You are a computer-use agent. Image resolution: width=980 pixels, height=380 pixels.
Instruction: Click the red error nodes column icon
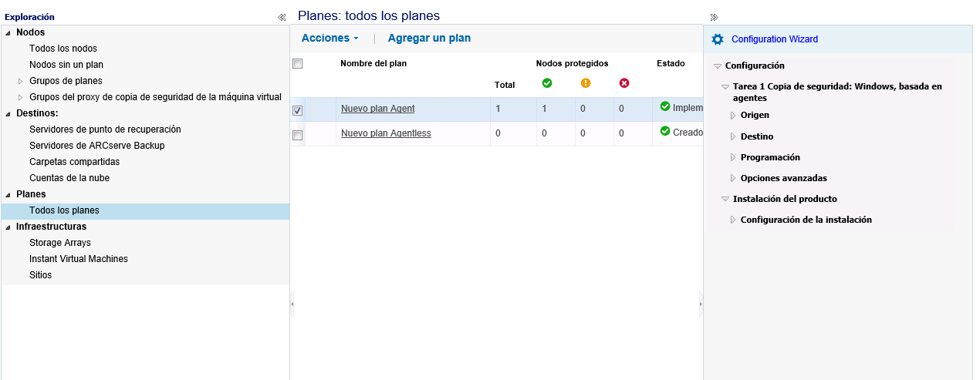pyautogui.click(x=624, y=83)
